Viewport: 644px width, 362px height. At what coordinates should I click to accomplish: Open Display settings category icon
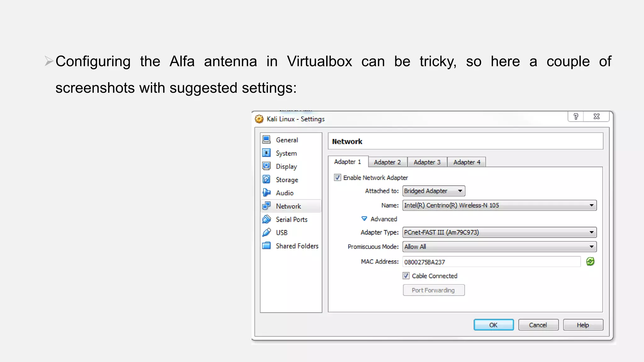266,166
